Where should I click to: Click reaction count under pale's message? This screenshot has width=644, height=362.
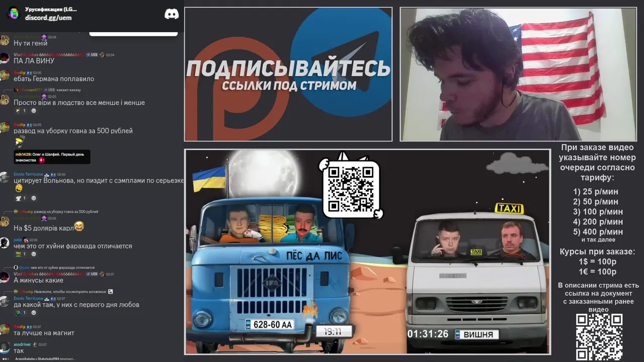(x=21, y=254)
